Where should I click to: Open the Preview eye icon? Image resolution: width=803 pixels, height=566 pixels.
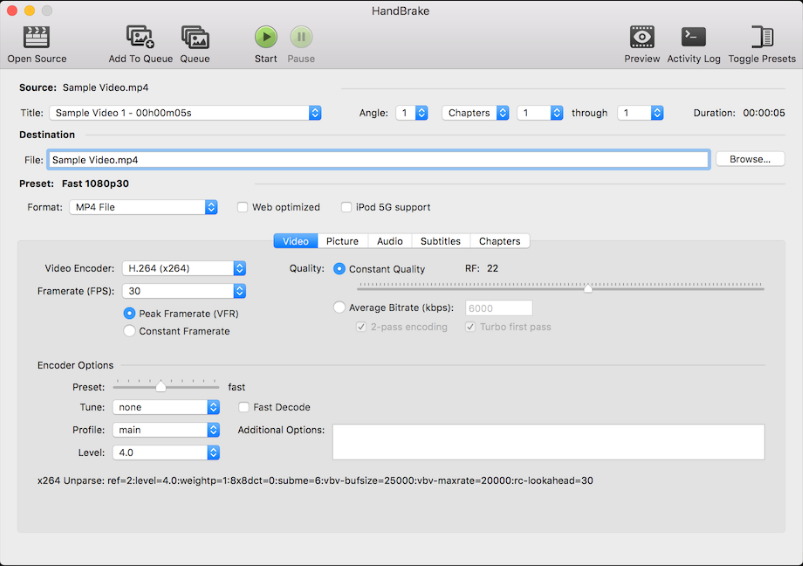click(x=642, y=38)
